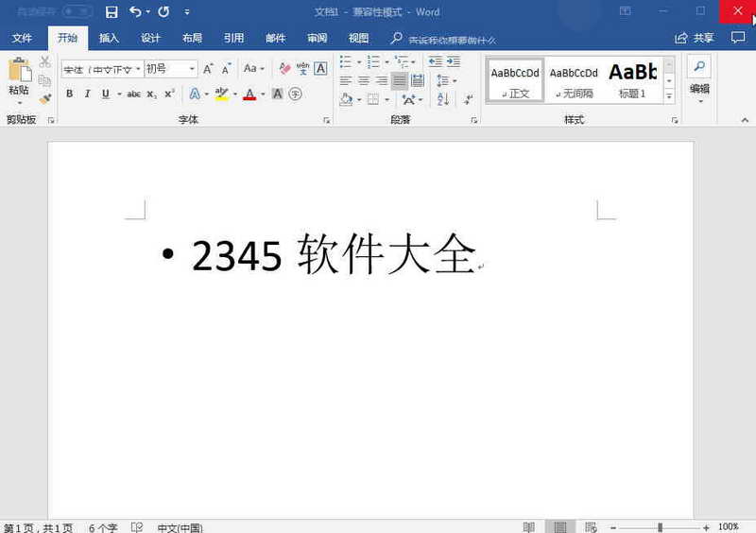Screen dimensions: 756x533
Task: Toggle Italic formatting
Action: point(87,94)
